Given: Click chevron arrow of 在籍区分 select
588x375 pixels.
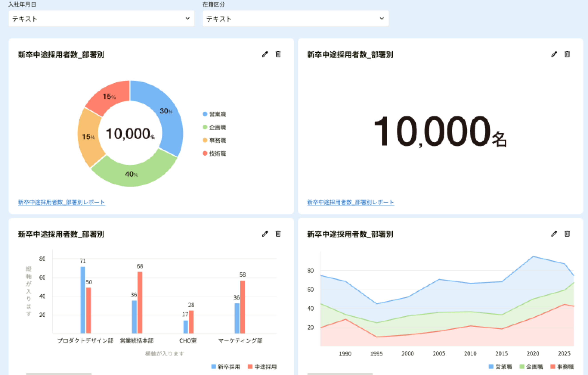Looking at the screenshot, I should click(382, 18).
